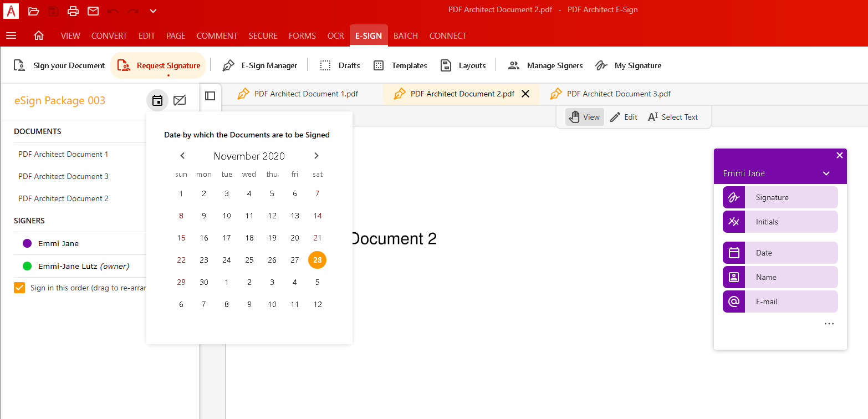Open the E-Sign Manager
The width and height of the screenshot is (868, 419).
pos(259,65)
